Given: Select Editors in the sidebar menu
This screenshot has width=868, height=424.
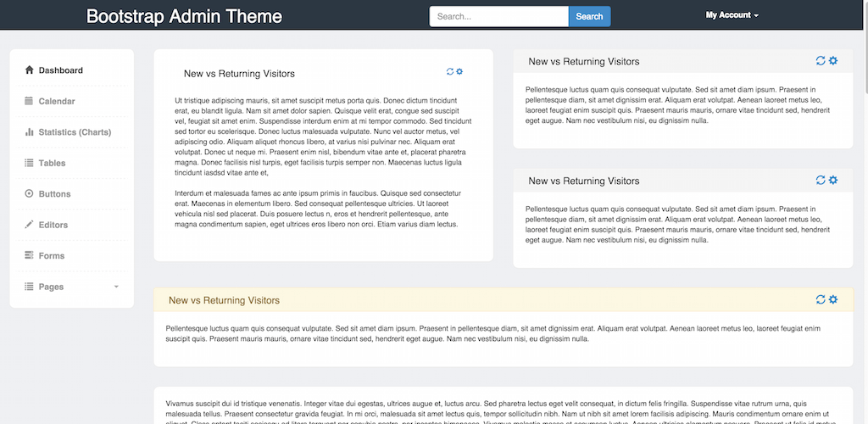Looking at the screenshot, I should (53, 225).
